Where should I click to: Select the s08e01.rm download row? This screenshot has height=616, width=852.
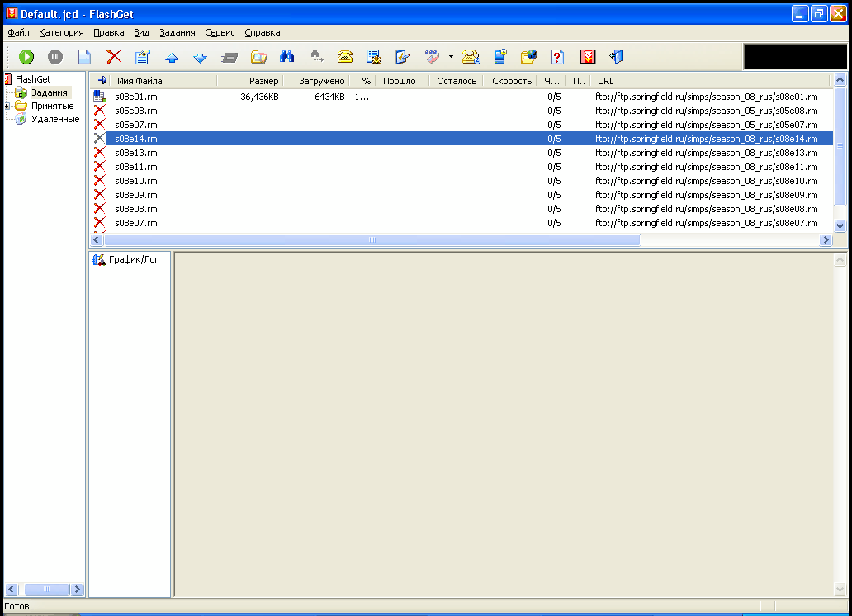[461, 97]
